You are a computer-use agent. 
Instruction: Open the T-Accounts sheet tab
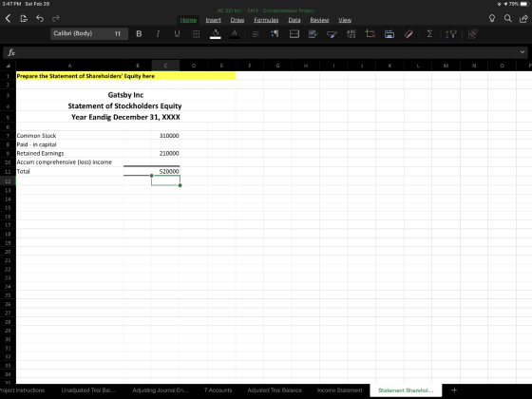[x=218, y=390]
